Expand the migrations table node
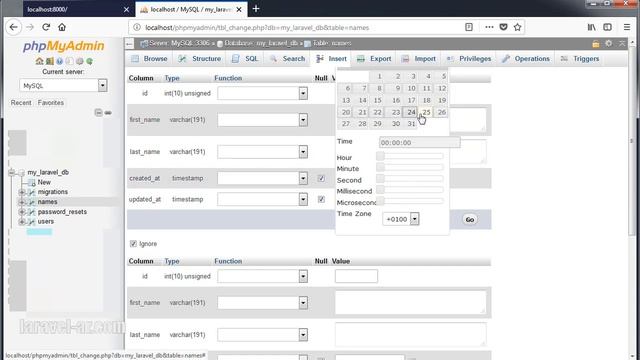The height and width of the screenshot is (360, 640). [22, 192]
